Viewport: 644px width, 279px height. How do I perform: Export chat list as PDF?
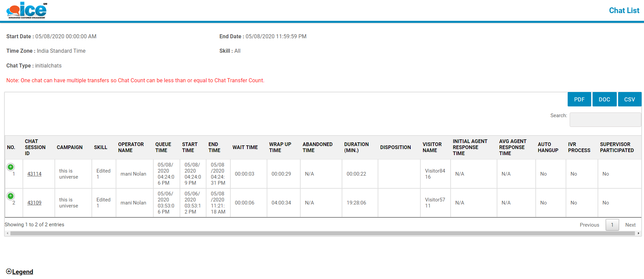pyautogui.click(x=579, y=99)
